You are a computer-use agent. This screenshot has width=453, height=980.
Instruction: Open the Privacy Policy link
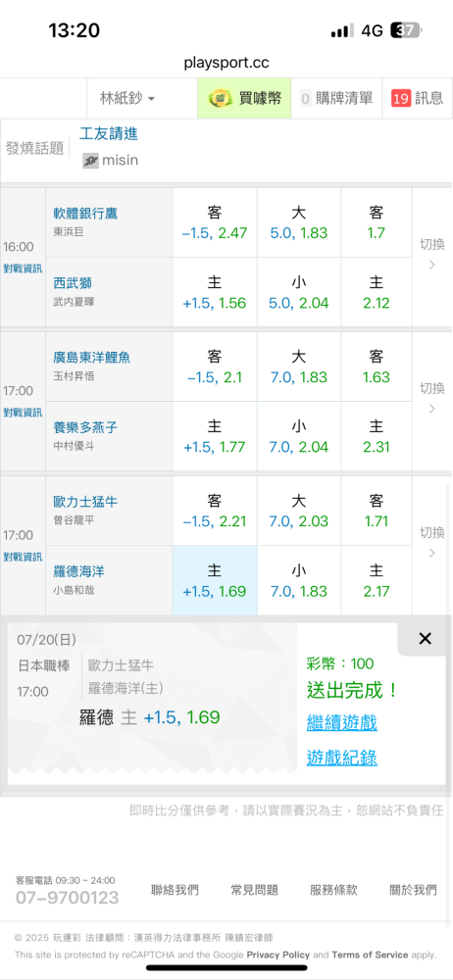(x=277, y=955)
